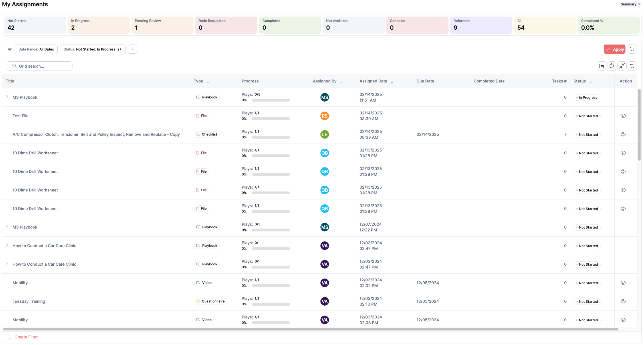Image resolution: width=644 pixels, height=345 pixels.
Task: Expand first How to Conduct a Car Care Clinic
Action: (x=7, y=245)
